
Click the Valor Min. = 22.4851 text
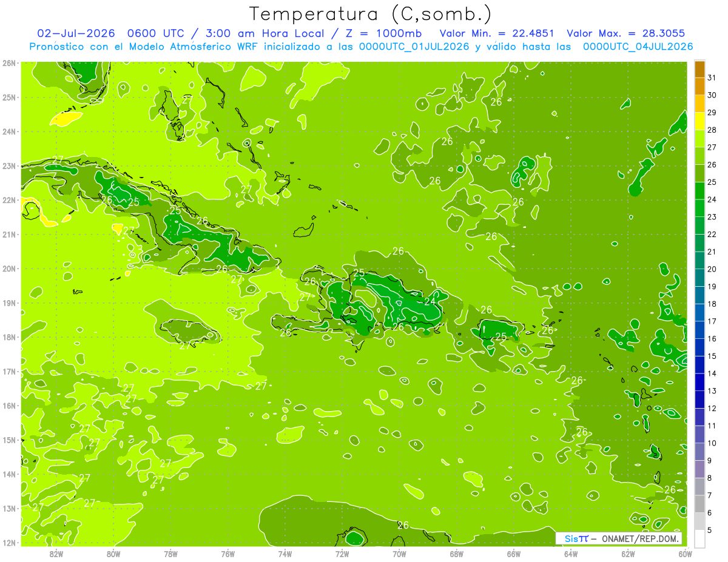(497, 33)
